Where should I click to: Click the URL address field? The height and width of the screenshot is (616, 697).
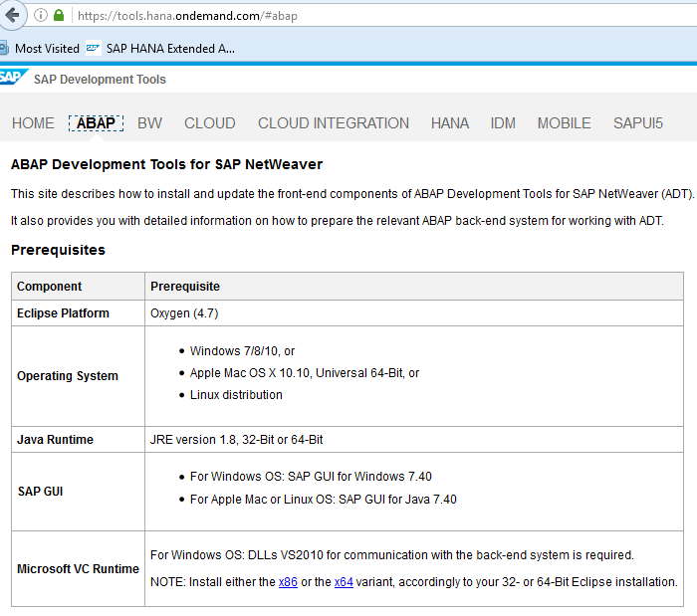pyautogui.click(x=348, y=16)
